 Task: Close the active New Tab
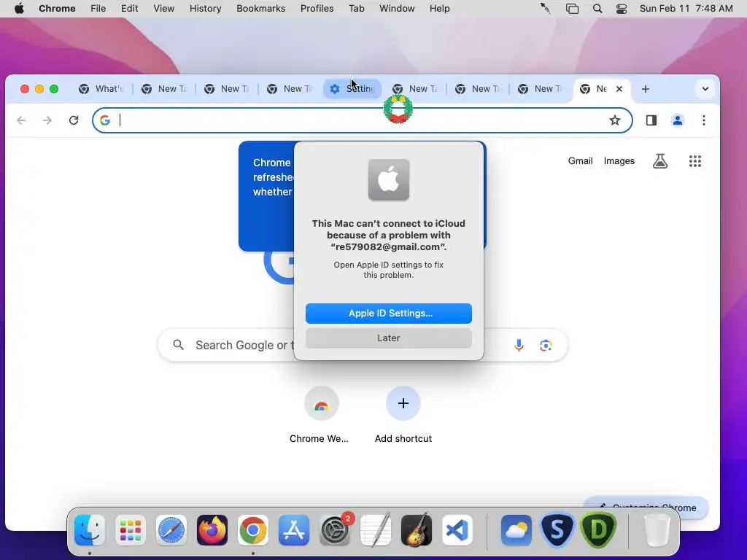pyautogui.click(x=619, y=89)
